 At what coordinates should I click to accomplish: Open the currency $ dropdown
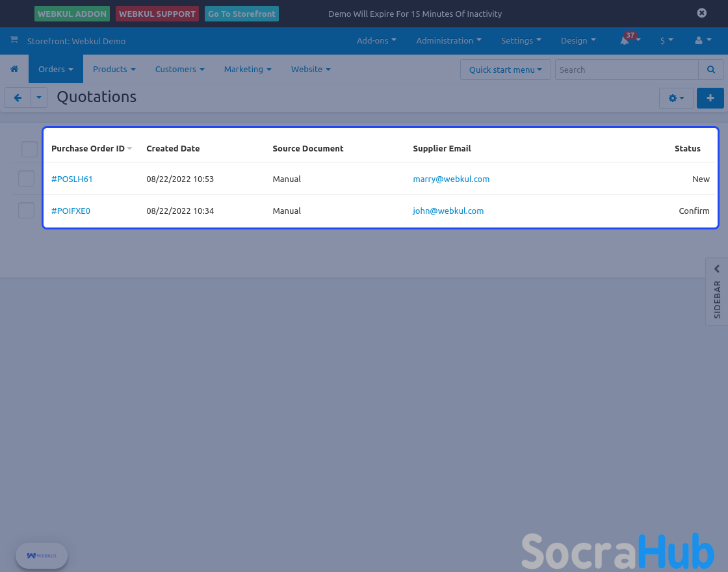click(x=666, y=40)
